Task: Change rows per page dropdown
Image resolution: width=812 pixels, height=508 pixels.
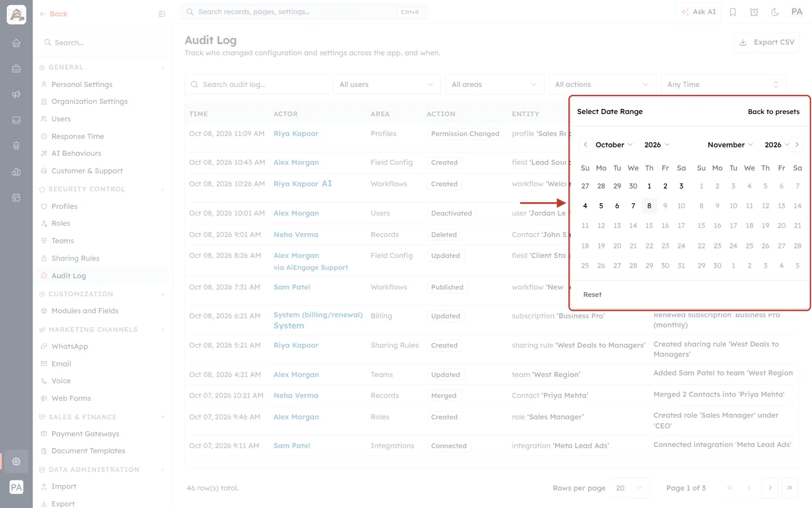Action: (x=629, y=488)
